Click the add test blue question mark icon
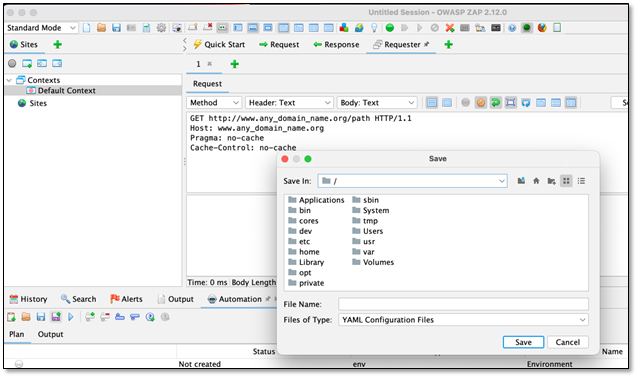Viewport: 638px width, 378px height. (150, 317)
